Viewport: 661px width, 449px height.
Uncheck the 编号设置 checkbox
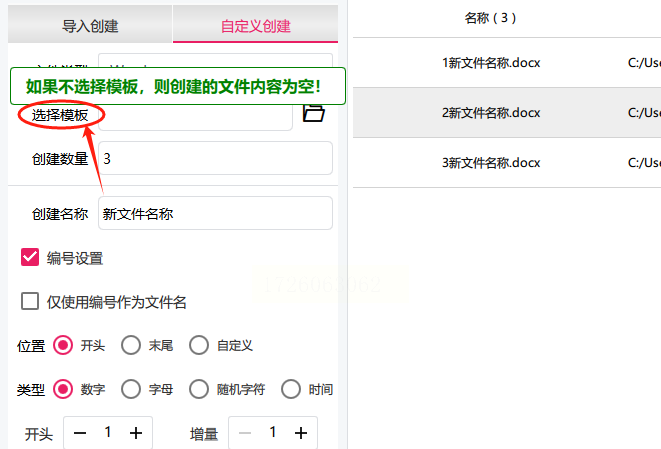coord(30,257)
